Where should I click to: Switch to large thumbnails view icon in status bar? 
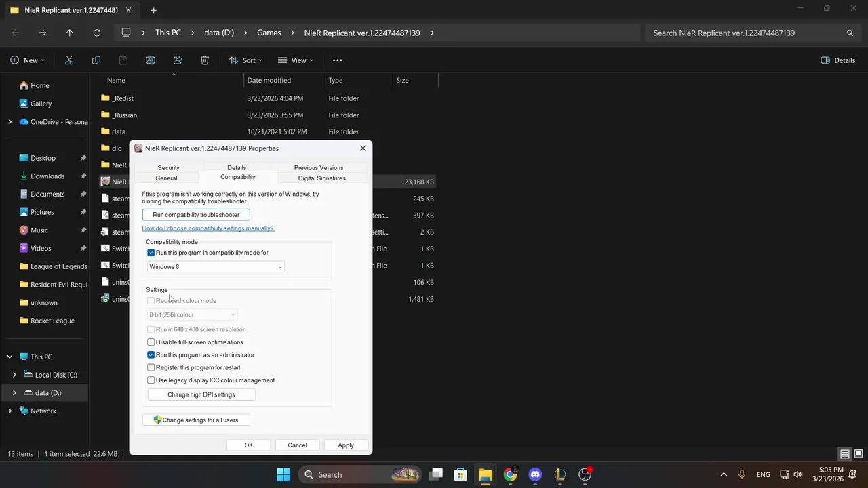coord(859,454)
